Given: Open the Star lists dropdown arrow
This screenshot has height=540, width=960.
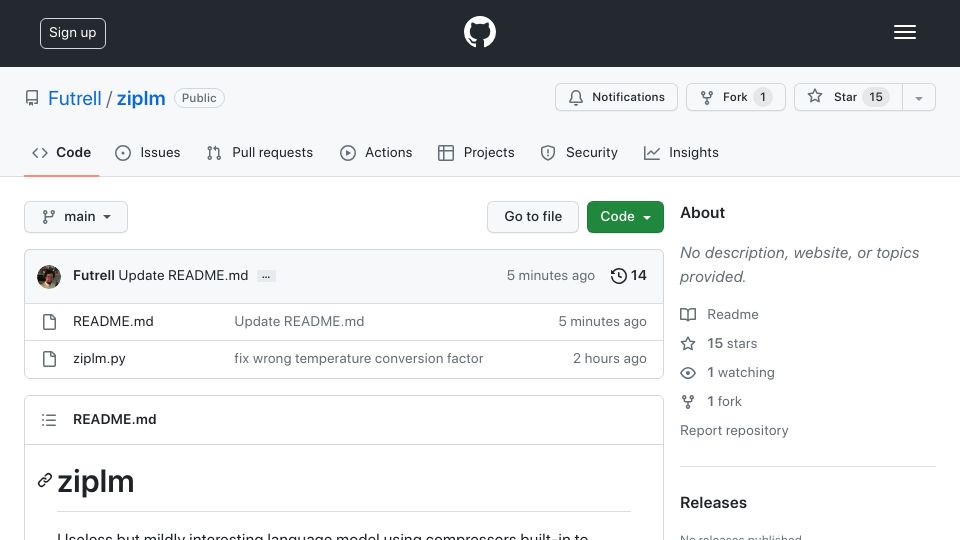Looking at the screenshot, I should [918, 97].
